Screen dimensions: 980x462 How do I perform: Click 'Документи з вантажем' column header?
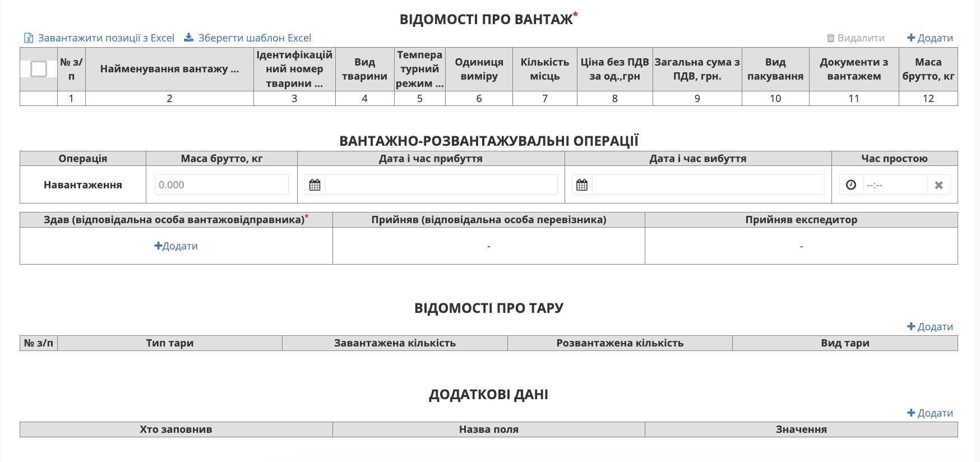(854, 69)
